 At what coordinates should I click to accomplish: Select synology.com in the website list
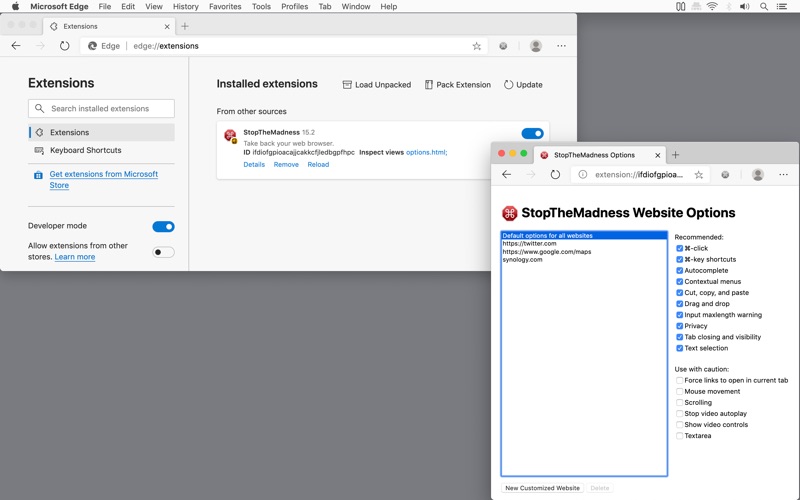584,260
